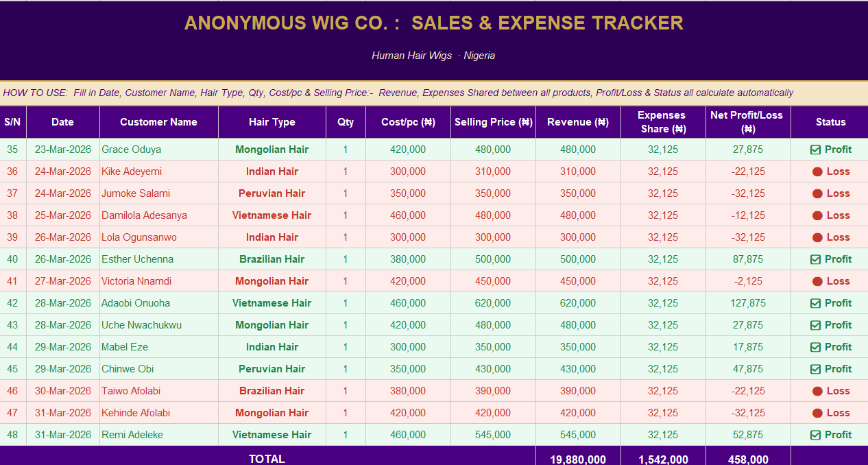Click the Uche Nwachukwu customer cell
The width and height of the screenshot is (868, 465).
(159, 325)
